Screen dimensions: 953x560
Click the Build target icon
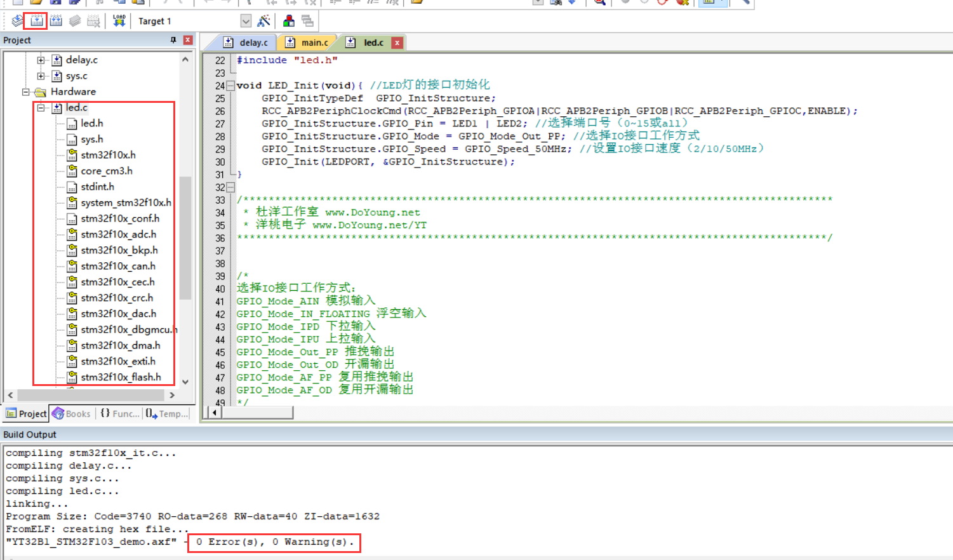click(x=36, y=20)
